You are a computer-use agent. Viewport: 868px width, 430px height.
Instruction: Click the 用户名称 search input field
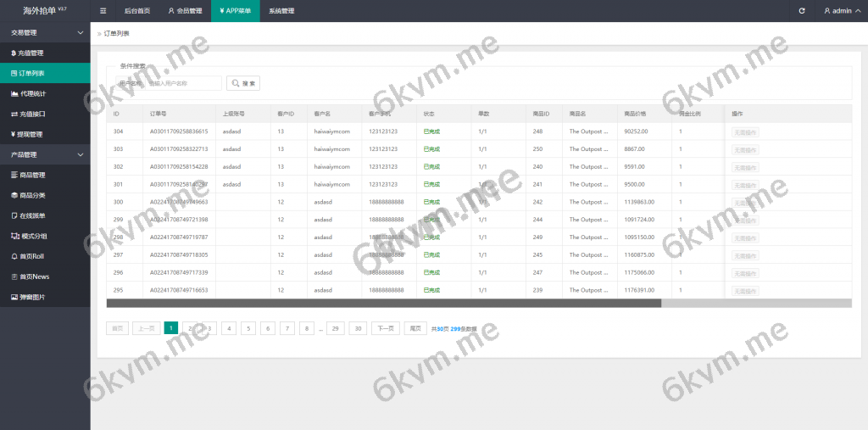(182, 83)
